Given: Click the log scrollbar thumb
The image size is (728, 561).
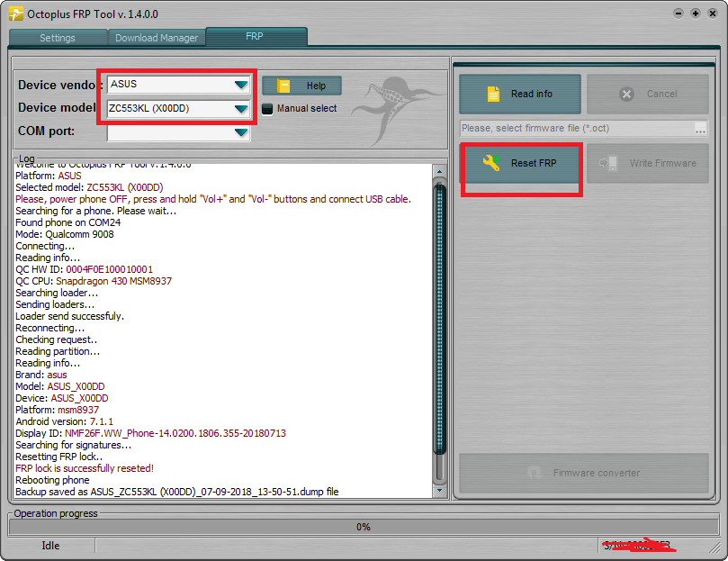Looking at the screenshot, I should pos(439,319).
